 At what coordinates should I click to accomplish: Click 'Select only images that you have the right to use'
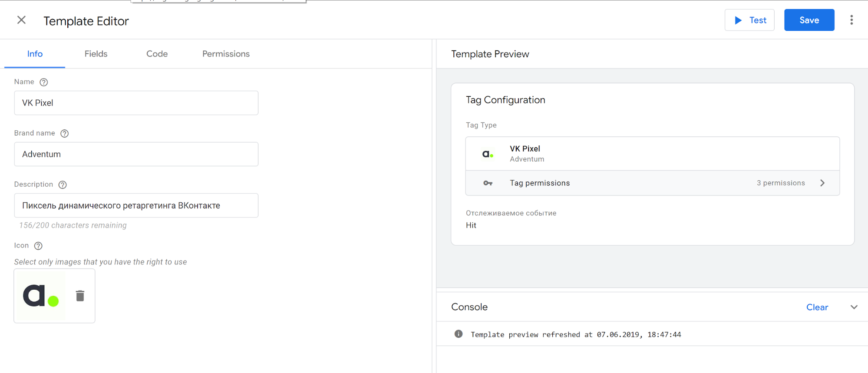100,262
